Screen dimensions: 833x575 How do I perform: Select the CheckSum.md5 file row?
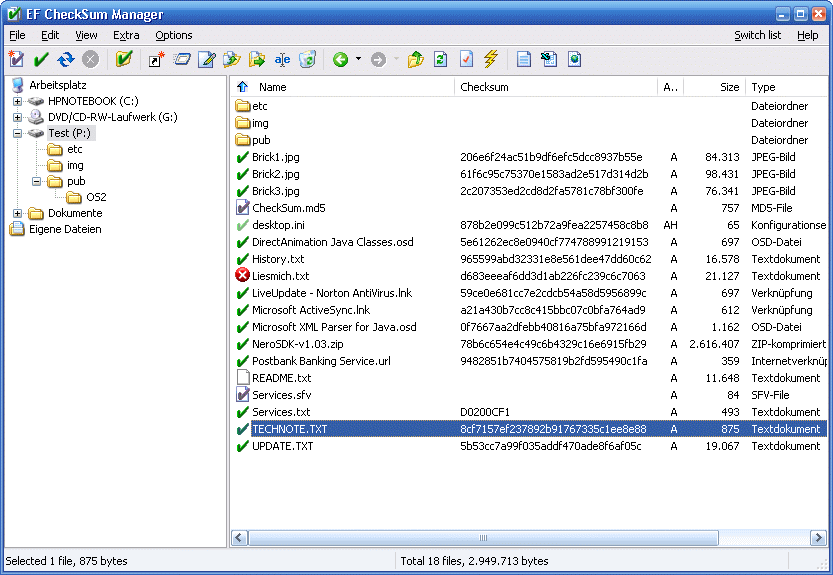coord(529,208)
